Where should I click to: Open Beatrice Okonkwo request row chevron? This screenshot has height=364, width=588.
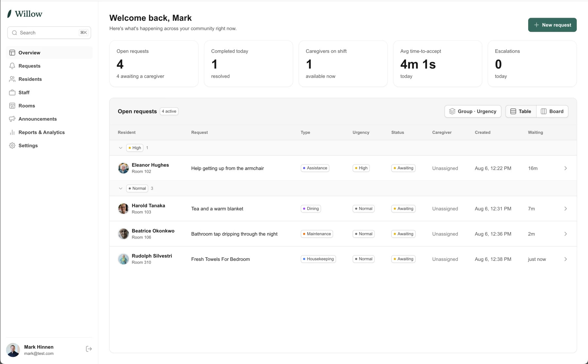coord(565,234)
